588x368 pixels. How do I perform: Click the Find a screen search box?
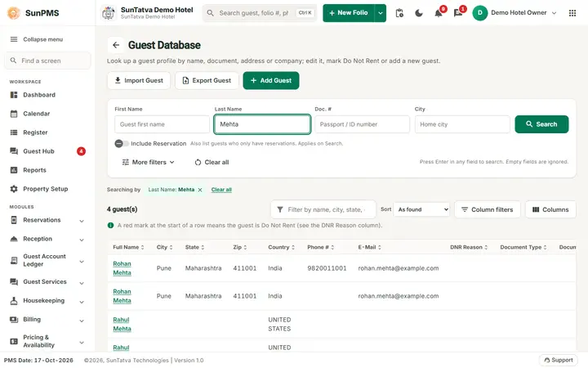click(47, 61)
